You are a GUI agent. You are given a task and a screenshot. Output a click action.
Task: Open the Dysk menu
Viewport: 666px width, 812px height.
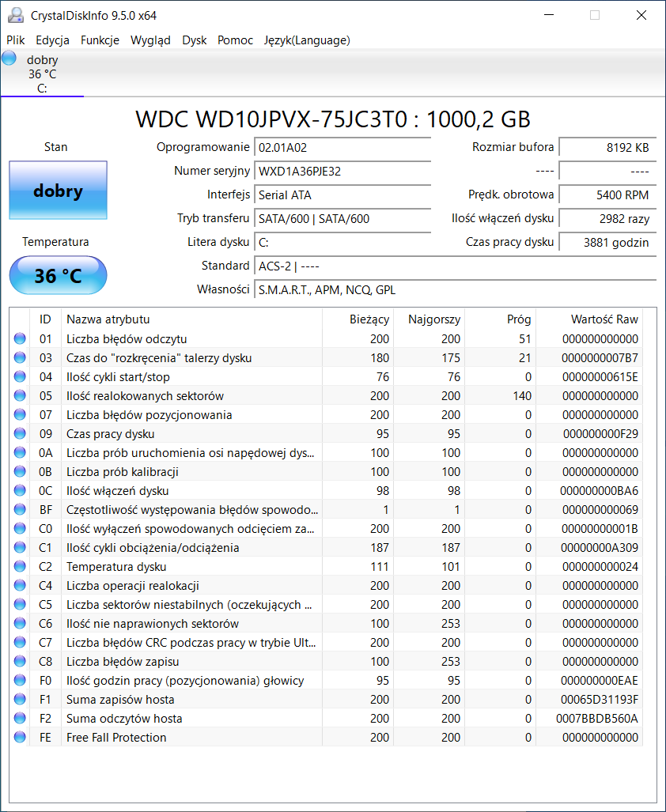click(195, 40)
